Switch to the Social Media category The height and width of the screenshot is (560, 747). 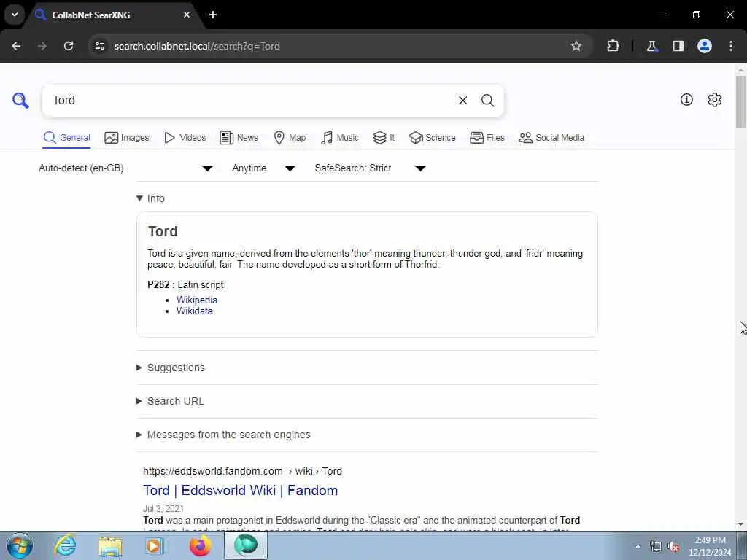tap(551, 138)
